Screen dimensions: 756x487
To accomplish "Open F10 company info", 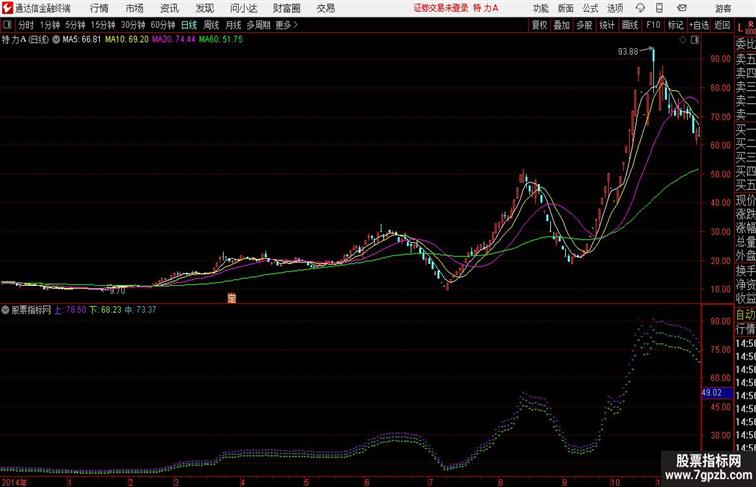I will click(653, 25).
